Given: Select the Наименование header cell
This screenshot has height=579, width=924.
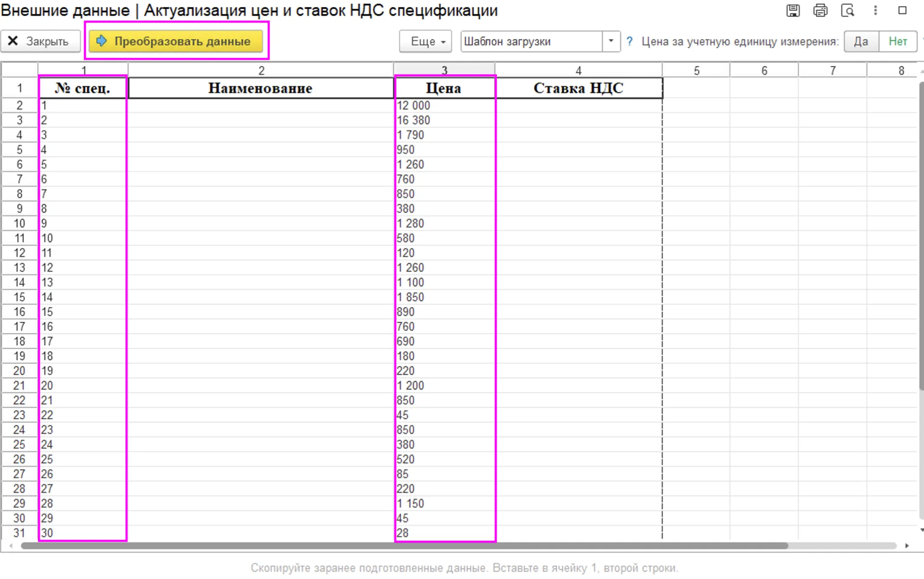Looking at the screenshot, I should (x=260, y=88).
